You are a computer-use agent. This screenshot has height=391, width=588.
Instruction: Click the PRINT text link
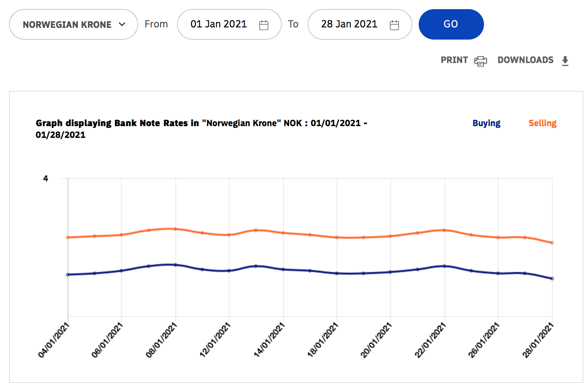coord(454,60)
